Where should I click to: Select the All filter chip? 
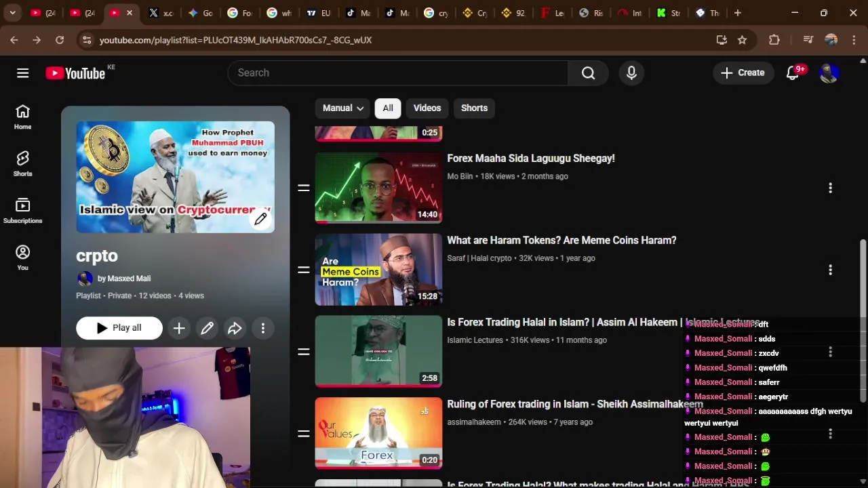388,108
